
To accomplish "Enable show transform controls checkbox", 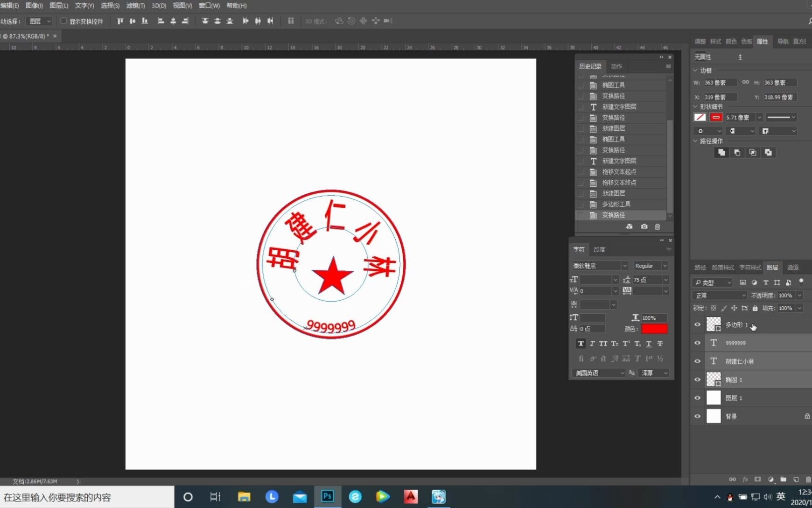I will 63,21.
